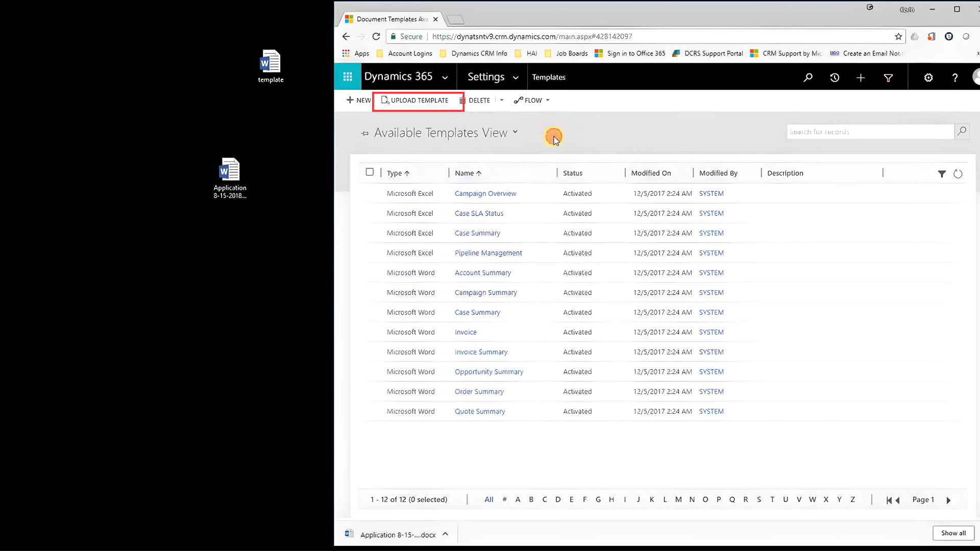Select the All filter in alphabet bar
980x551 pixels.
488,499
